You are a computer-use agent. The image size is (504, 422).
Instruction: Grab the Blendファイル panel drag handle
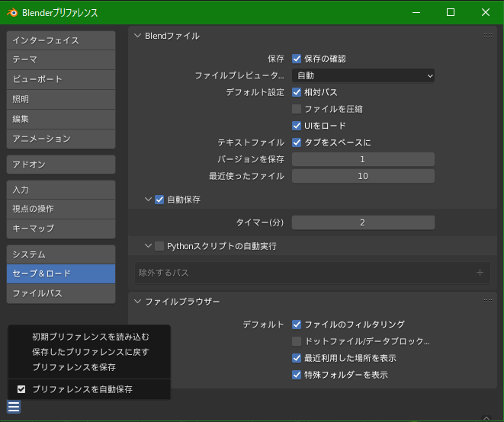point(488,35)
